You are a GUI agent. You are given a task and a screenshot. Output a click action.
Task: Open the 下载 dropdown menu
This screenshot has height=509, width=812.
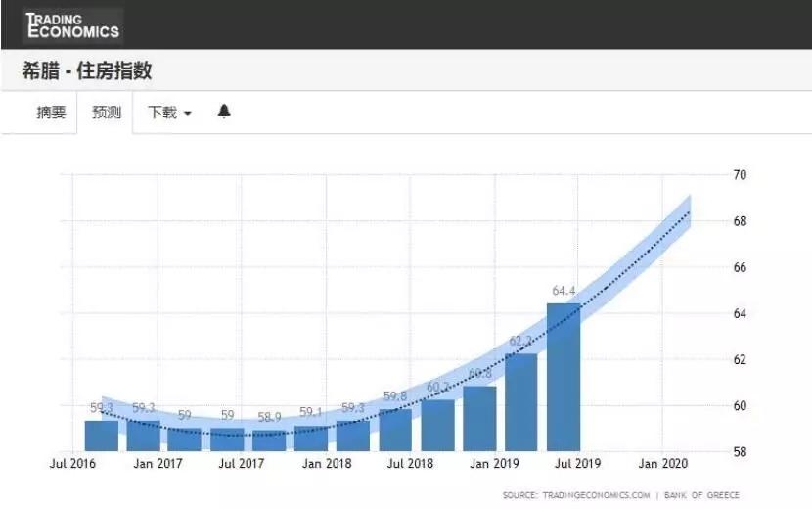point(169,113)
